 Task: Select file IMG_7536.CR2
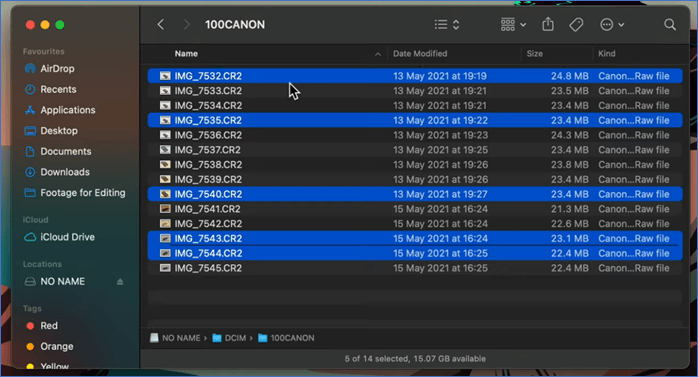415,135
